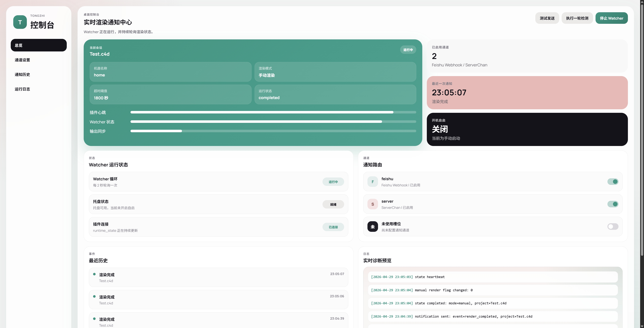Click the green T logo icon
Screen dimensions: 644x328
pos(20,22)
